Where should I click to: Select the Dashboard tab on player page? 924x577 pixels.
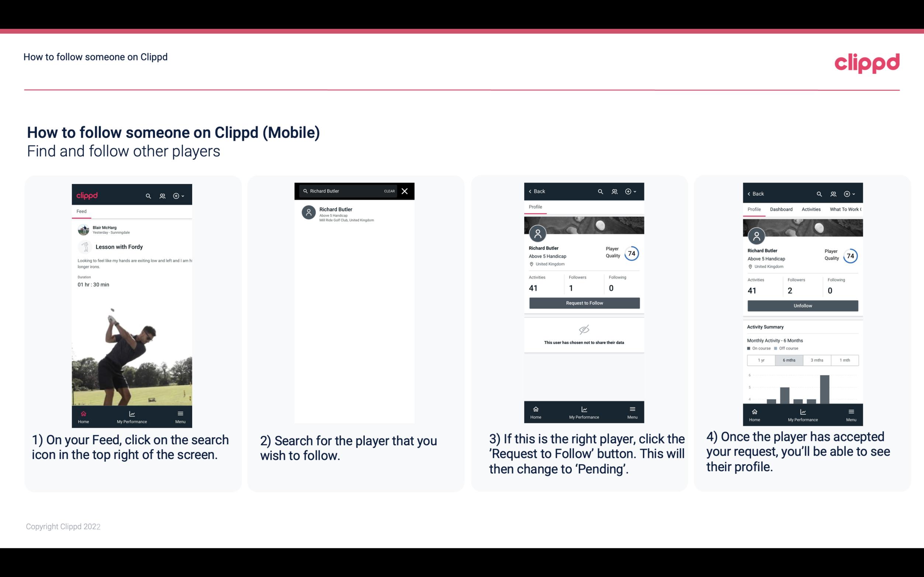782,209
